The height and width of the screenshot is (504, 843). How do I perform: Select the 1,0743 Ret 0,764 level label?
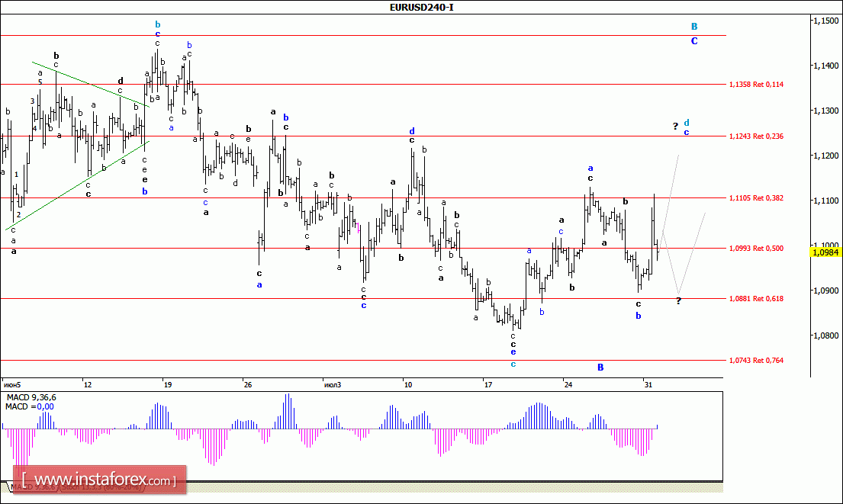(x=756, y=360)
